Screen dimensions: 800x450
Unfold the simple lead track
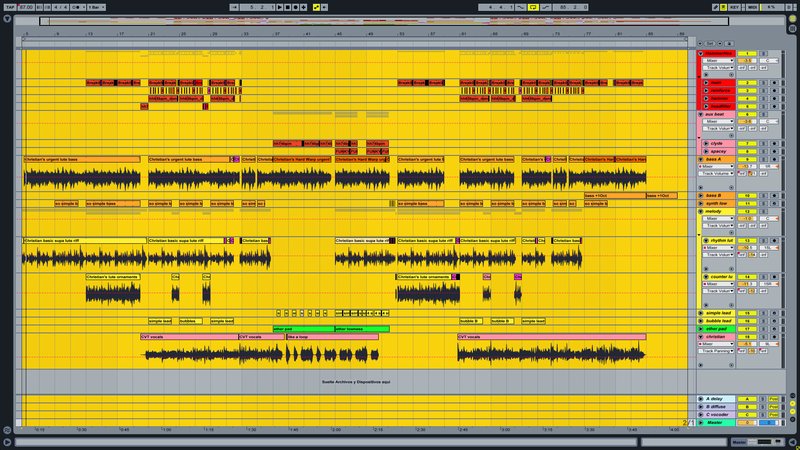701,313
